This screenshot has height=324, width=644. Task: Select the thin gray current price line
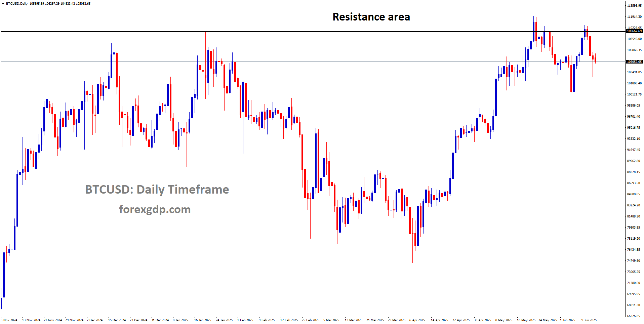click(x=313, y=62)
